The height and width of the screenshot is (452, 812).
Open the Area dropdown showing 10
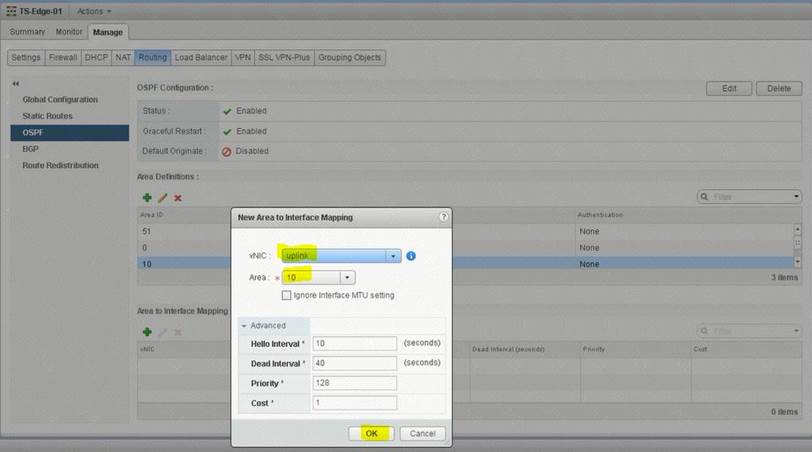coord(347,277)
